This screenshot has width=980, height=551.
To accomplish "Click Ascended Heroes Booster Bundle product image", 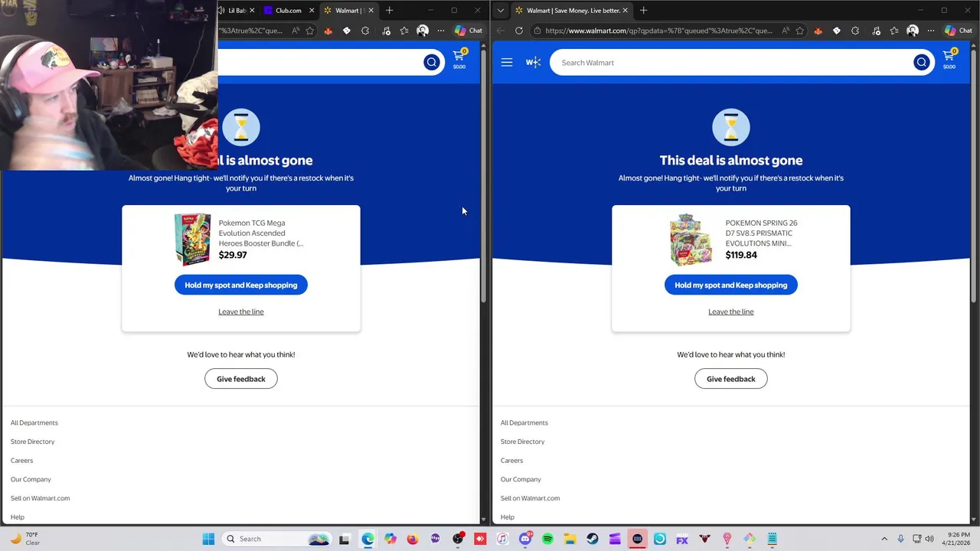I will (x=192, y=239).
